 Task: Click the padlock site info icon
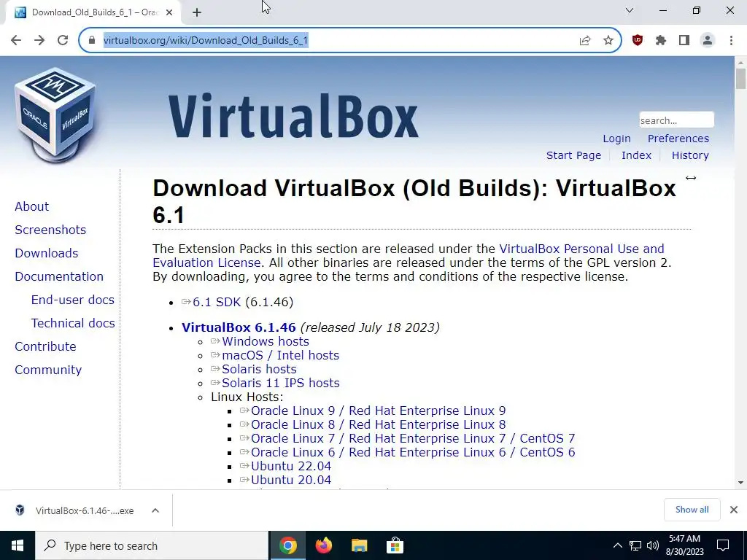click(x=92, y=40)
